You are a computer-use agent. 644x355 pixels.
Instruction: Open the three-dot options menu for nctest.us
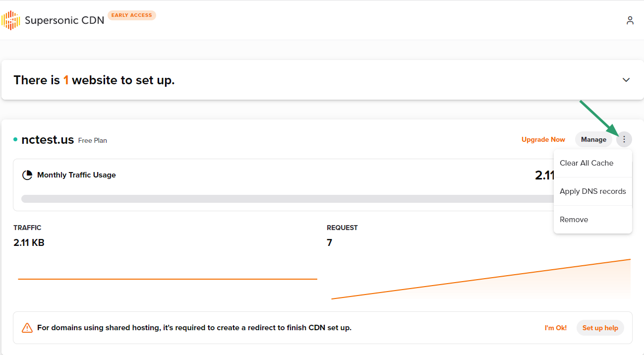click(x=624, y=140)
